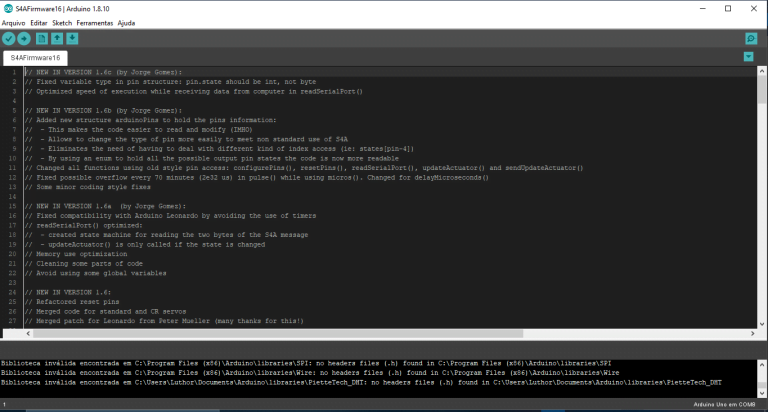Open the Sketch menu
The width and height of the screenshot is (768, 412).
(62, 22)
